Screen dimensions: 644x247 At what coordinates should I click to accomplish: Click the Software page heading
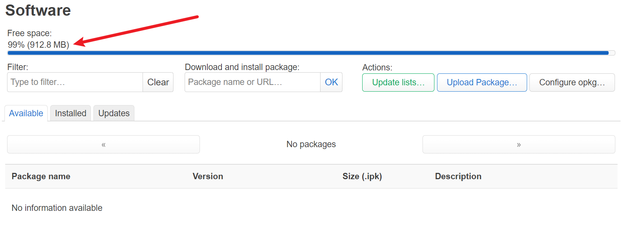[x=38, y=10]
